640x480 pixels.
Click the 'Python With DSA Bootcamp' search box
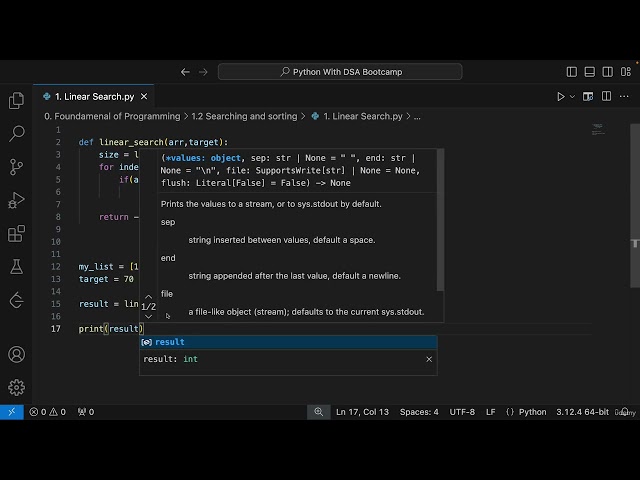pos(340,72)
